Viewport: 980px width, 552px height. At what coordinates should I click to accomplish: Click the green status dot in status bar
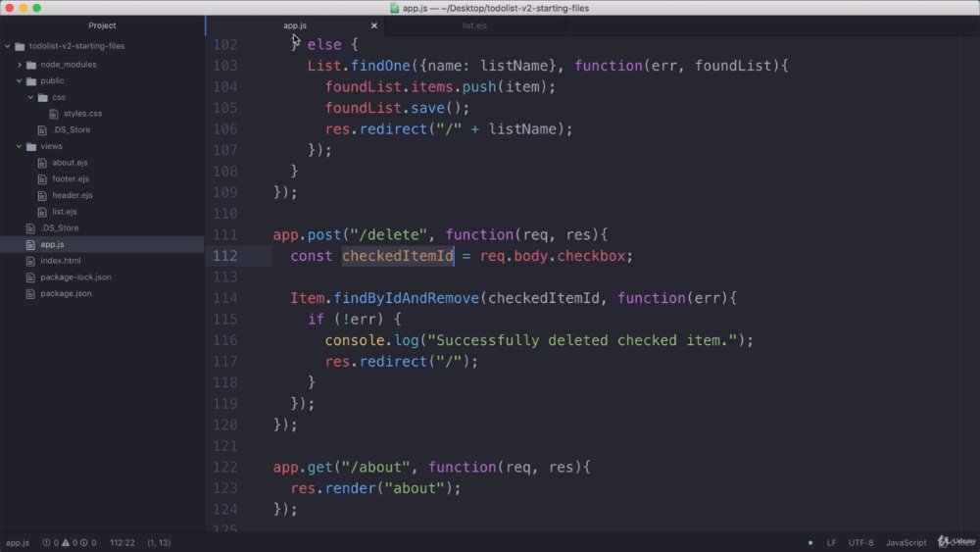click(x=810, y=542)
